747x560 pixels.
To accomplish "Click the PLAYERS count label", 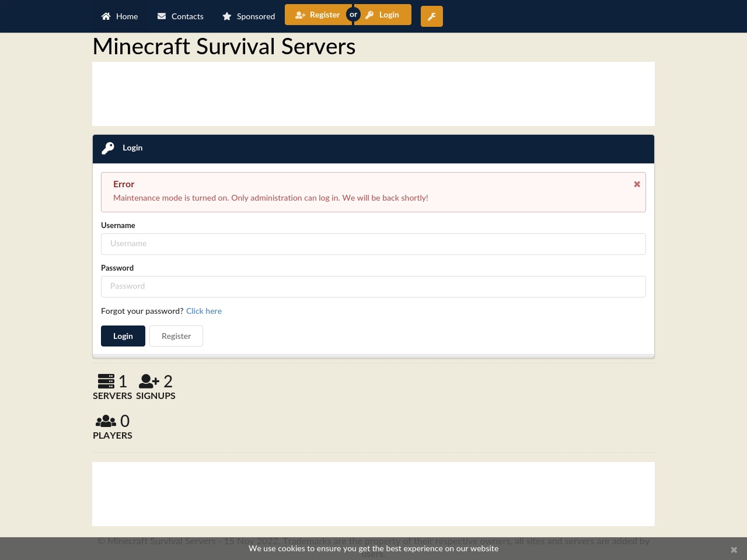I will (x=113, y=435).
